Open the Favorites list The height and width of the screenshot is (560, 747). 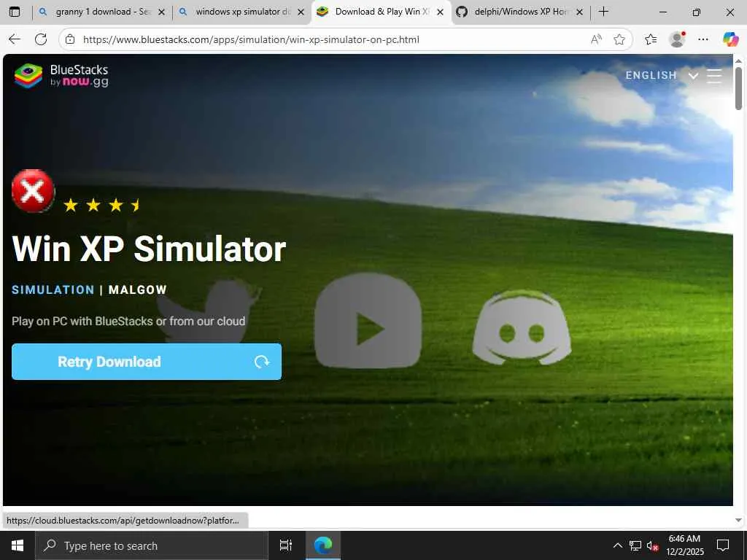pos(651,39)
